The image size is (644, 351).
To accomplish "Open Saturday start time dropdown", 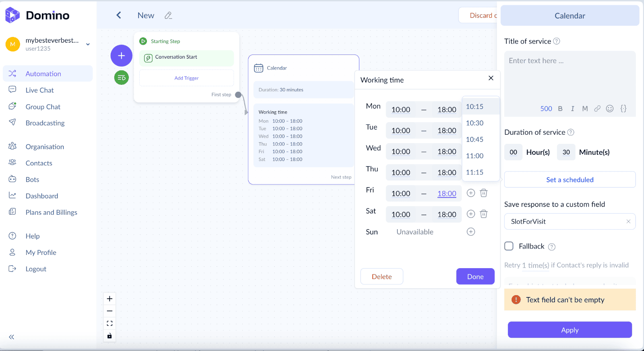I will (x=401, y=214).
